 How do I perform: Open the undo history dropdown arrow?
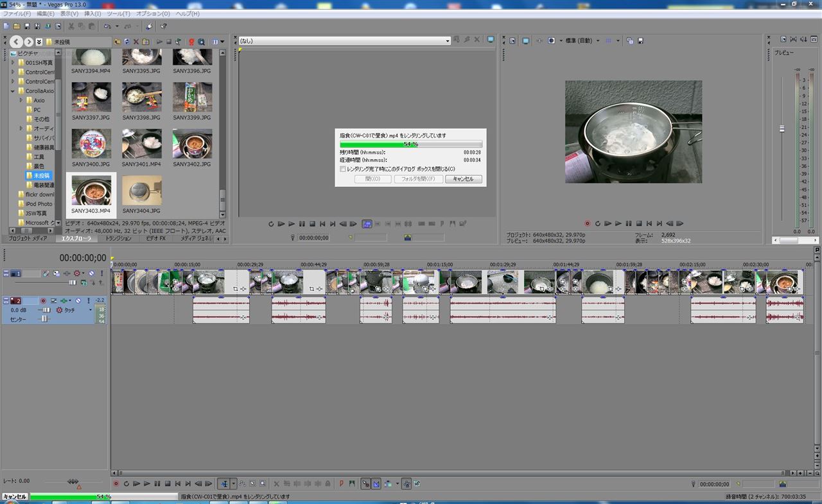click(x=117, y=26)
